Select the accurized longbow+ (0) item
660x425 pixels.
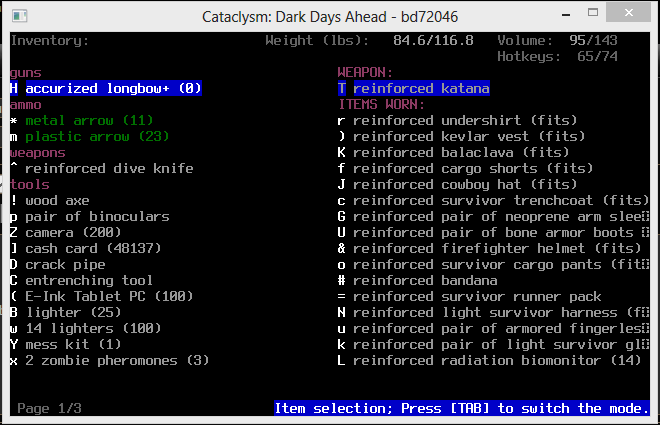tap(106, 88)
